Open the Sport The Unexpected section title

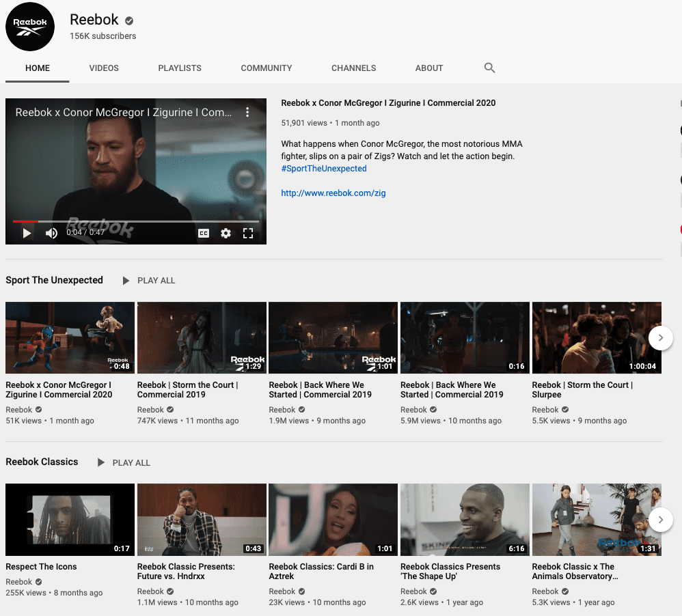pyautogui.click(x=55, y=281)
